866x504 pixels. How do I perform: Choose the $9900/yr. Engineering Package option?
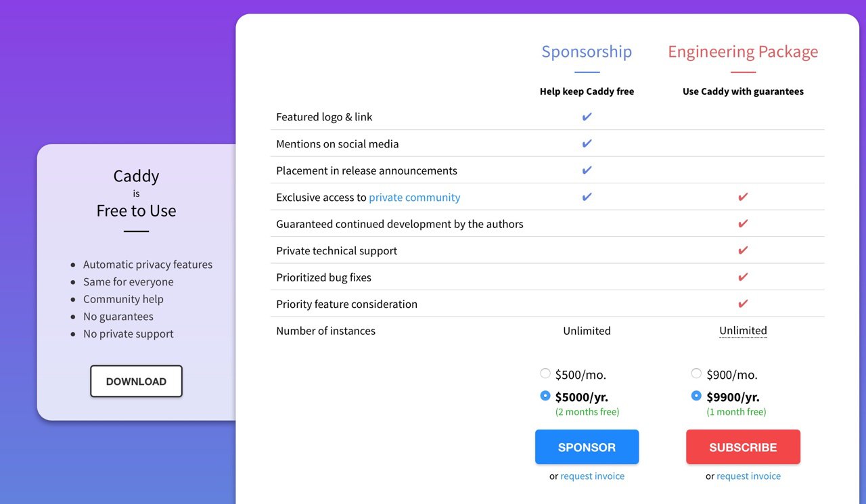(x=696, y=396)
